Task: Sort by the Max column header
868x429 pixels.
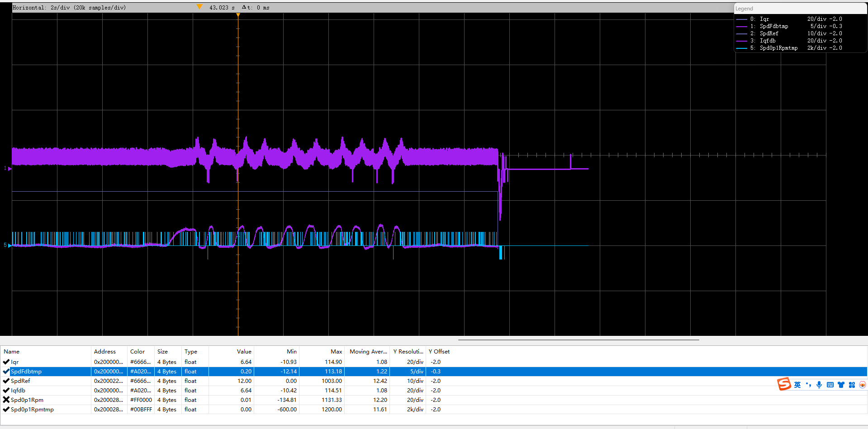Action: click(336, 351)
